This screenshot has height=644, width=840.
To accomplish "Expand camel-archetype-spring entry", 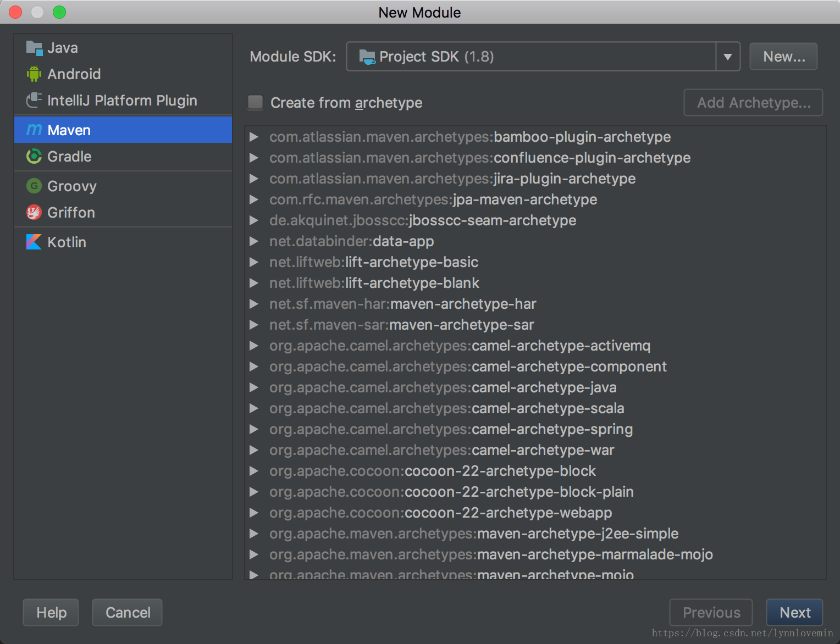I will pyautogui.click(x=254, y=429).
